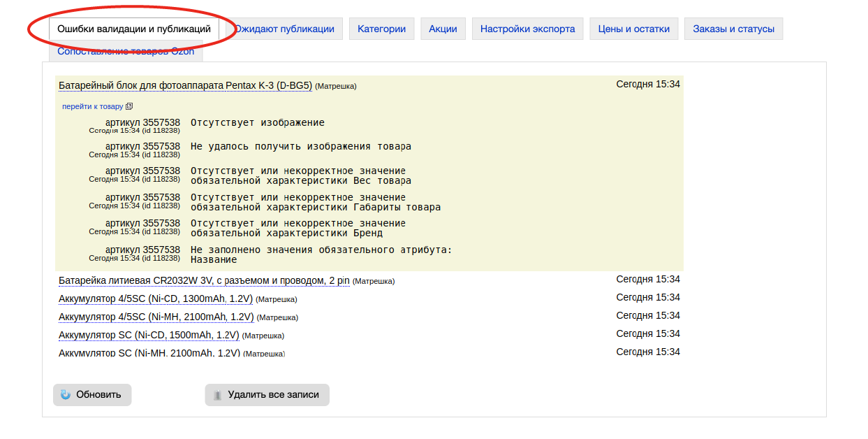Viewport: 868px width, 439px height.
Task: Go to the Настройки экспорта tab
Action: point(527,29)
